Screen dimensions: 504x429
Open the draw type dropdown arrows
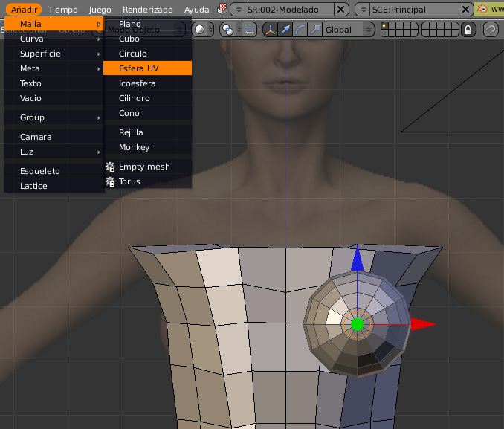211,30
